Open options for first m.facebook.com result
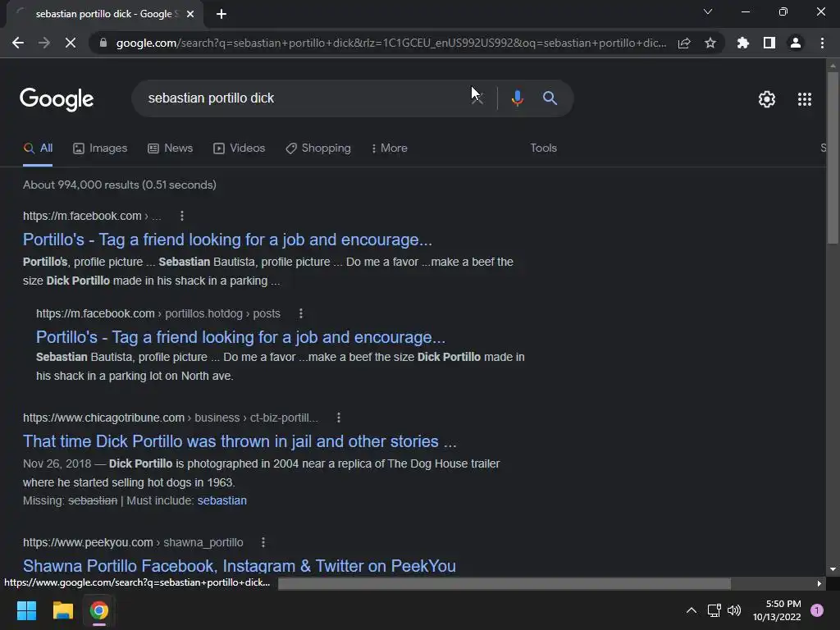 click(x=182, y=216)
